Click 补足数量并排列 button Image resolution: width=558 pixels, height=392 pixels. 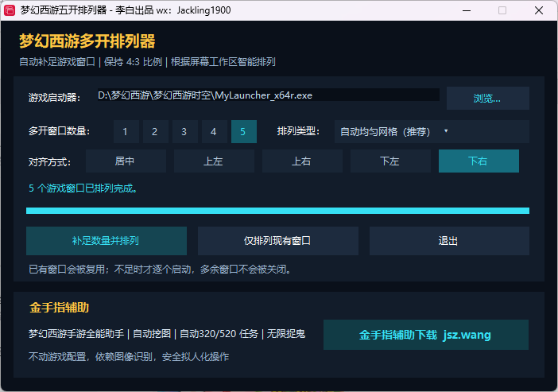coord(107,241)
